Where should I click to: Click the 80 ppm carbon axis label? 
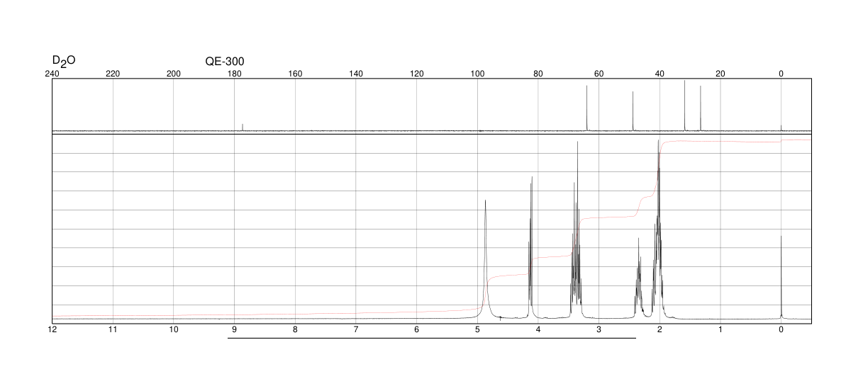pos(538,74)
